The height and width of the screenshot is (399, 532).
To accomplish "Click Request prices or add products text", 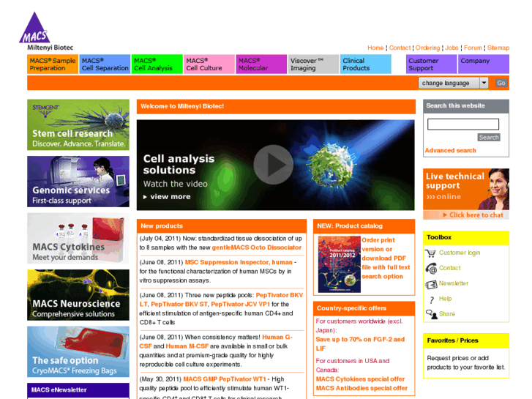I will [x=466, y=362].
